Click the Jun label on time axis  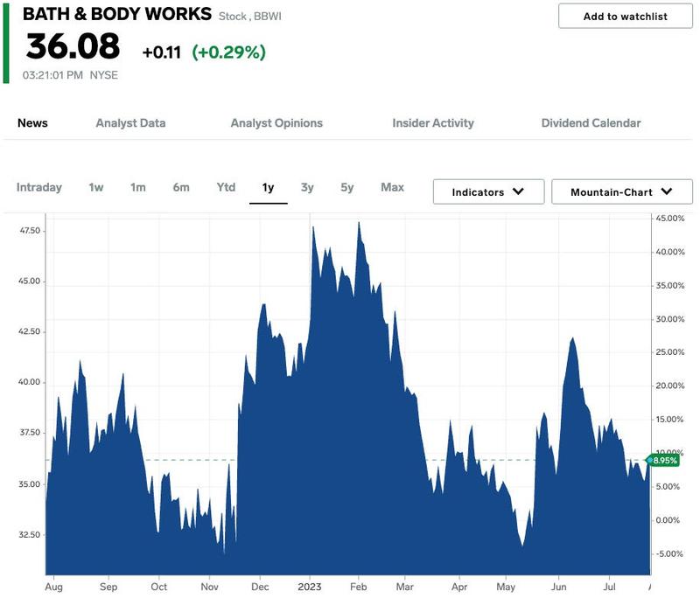(x=558, y=587)
